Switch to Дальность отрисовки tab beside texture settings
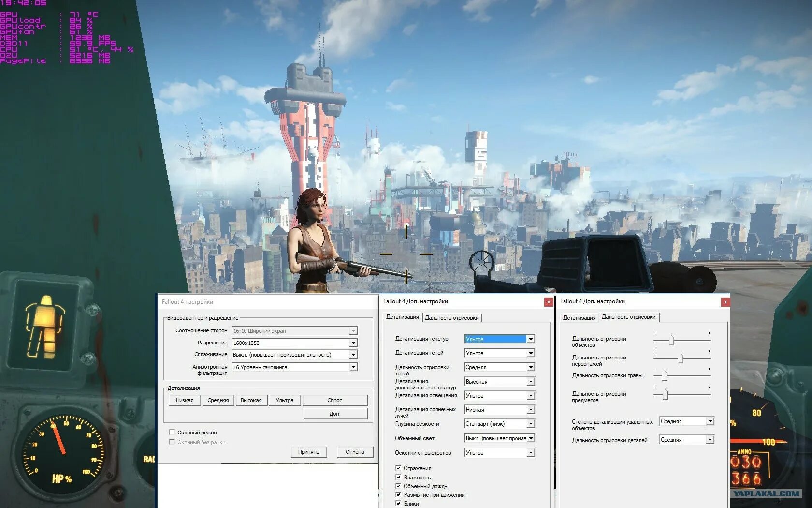Screen dimensions: 812x508 452,318
